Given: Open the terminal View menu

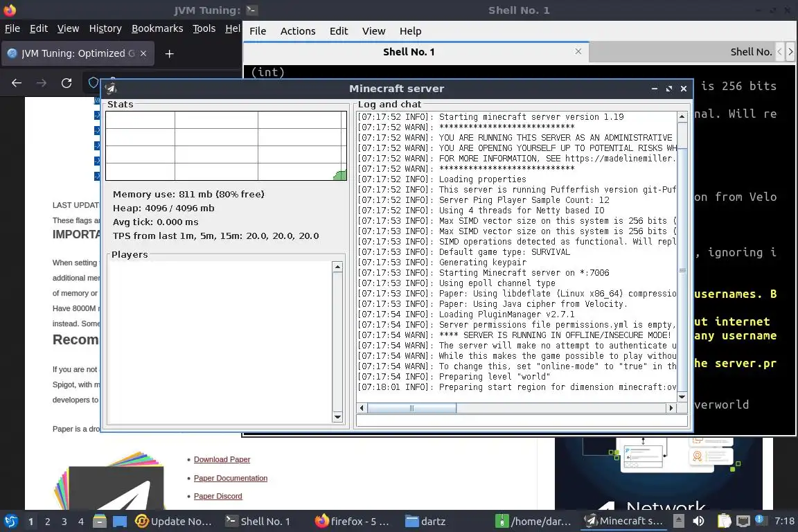Looking at the screenshot, I should point(373,31).
